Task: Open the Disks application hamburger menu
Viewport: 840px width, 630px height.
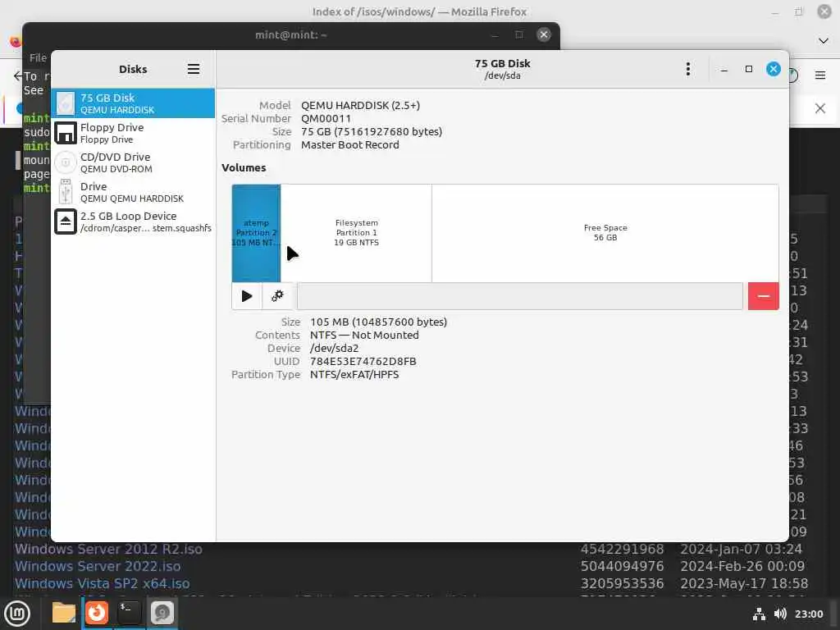Action: coord(194,69)
